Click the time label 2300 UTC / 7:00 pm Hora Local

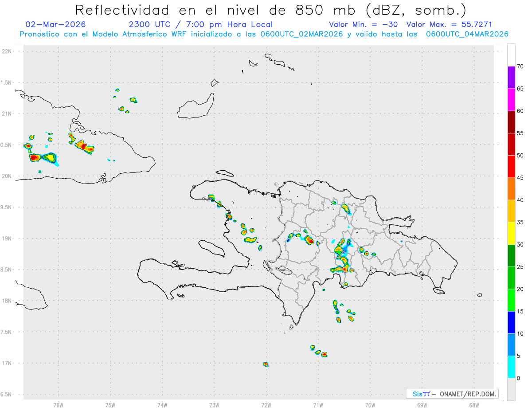[x=201, y=24]
